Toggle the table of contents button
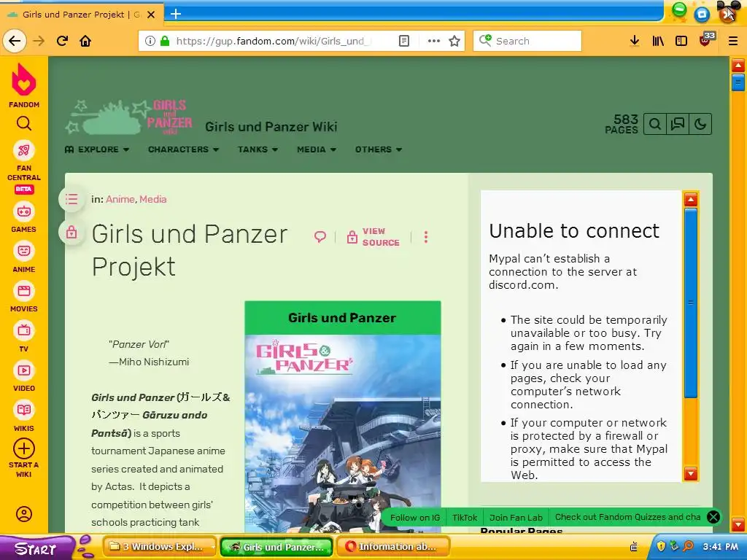The width and height of the screenshot is (747, 560). tap(71, 199)
